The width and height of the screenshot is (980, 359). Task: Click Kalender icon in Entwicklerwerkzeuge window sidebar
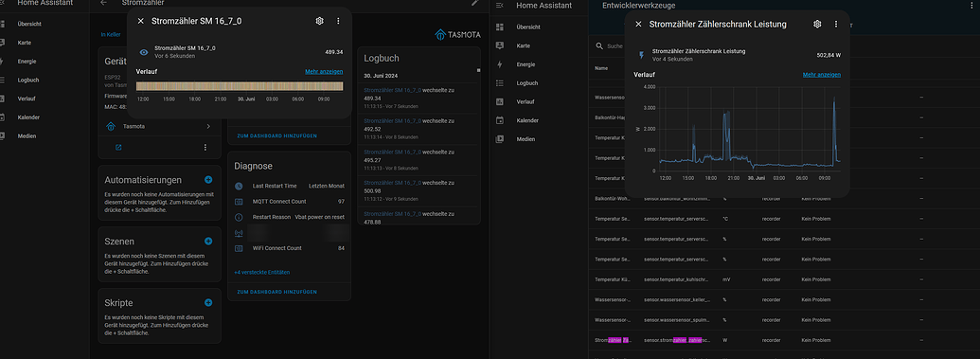coord(499,120)
